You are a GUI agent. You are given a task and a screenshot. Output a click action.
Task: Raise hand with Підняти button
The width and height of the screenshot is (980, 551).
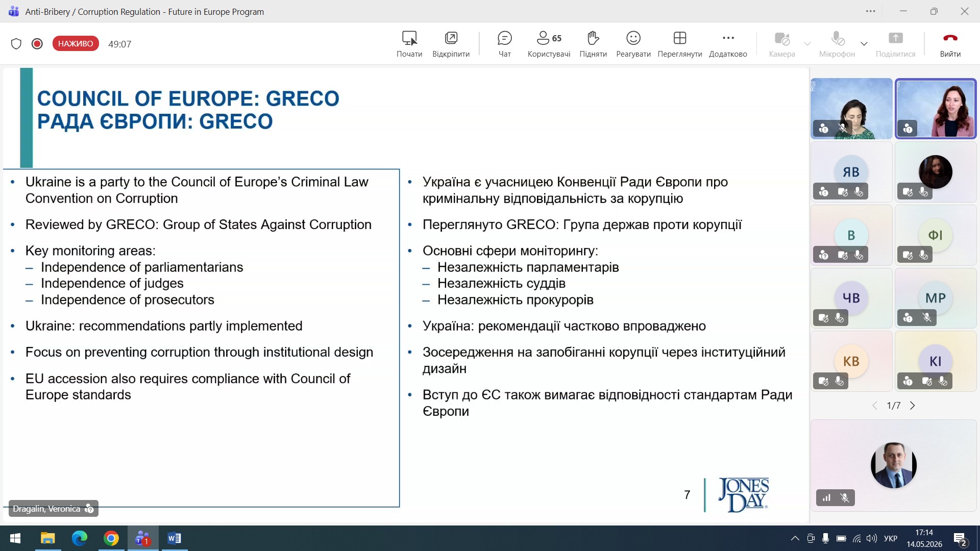[x=593, y=44]
